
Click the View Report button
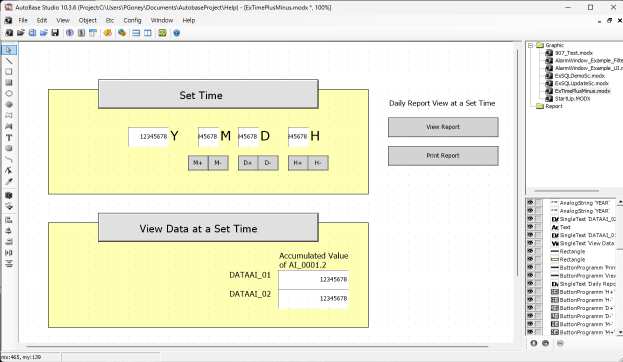click(x=443, y=127)
